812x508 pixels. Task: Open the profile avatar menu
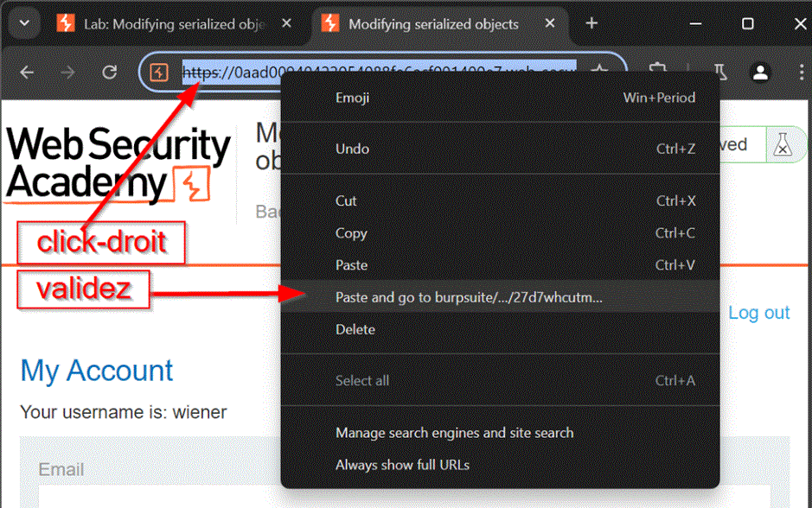pyautogui.click(x=761, y=73)
